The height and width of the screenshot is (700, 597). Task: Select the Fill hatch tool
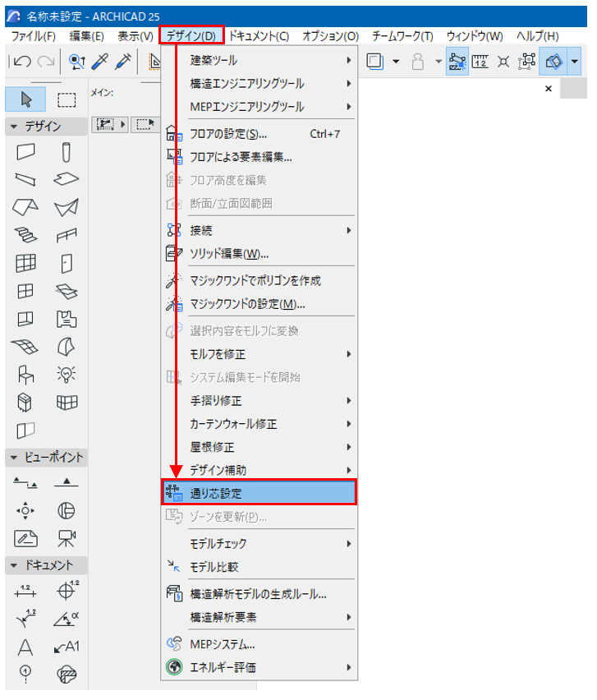click(x=67, y=674)
